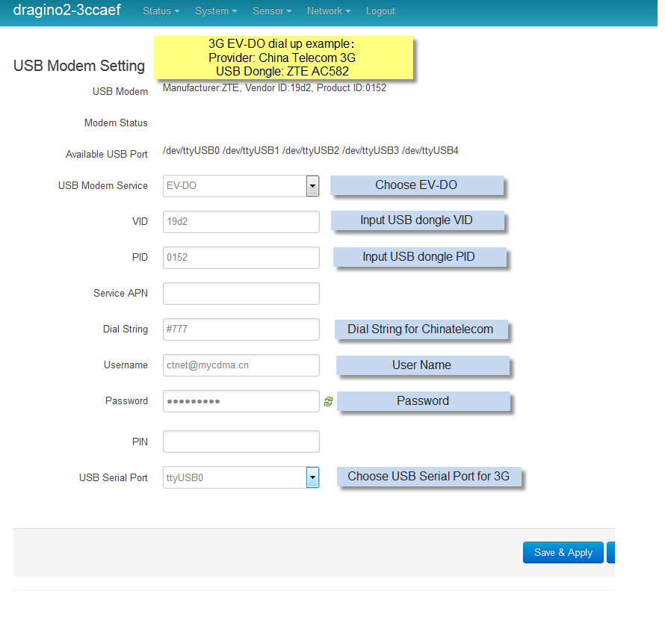Click the USB Modem Setting heading
Image resolution: width=665 pixels, height=644 pixels.
[79, 66]
